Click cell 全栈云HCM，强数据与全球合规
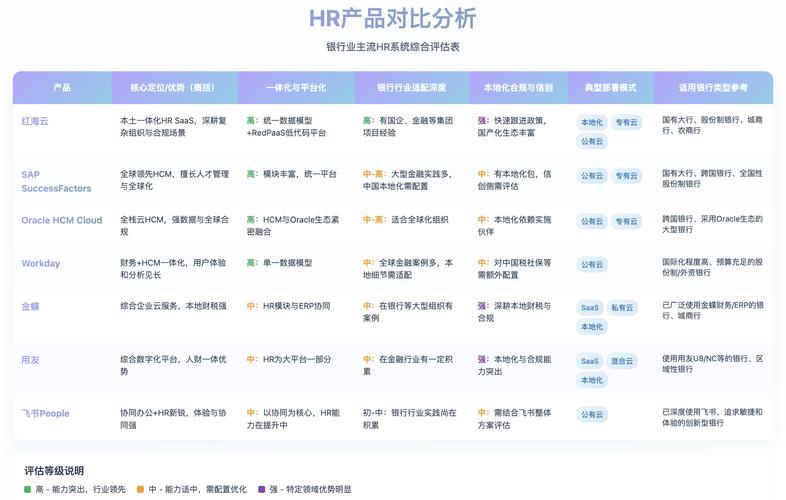The width and height of the screenshot is (786, 500). tap(174, 226)
